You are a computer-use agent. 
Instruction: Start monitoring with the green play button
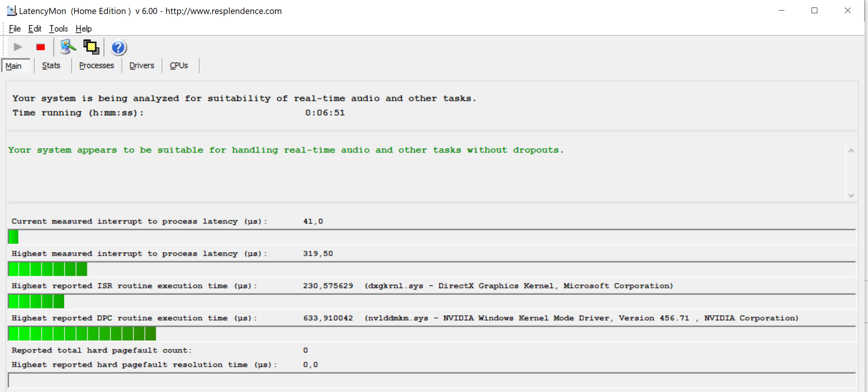(18, 47)
